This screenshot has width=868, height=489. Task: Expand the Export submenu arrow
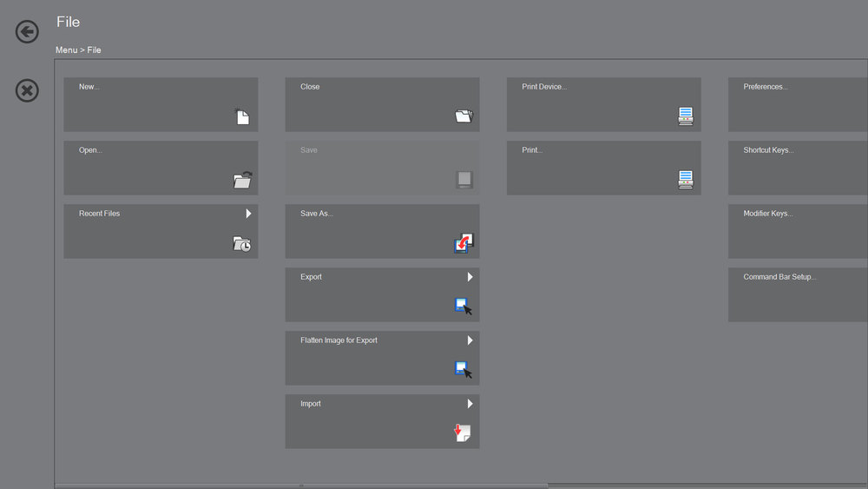coord(470,277)
